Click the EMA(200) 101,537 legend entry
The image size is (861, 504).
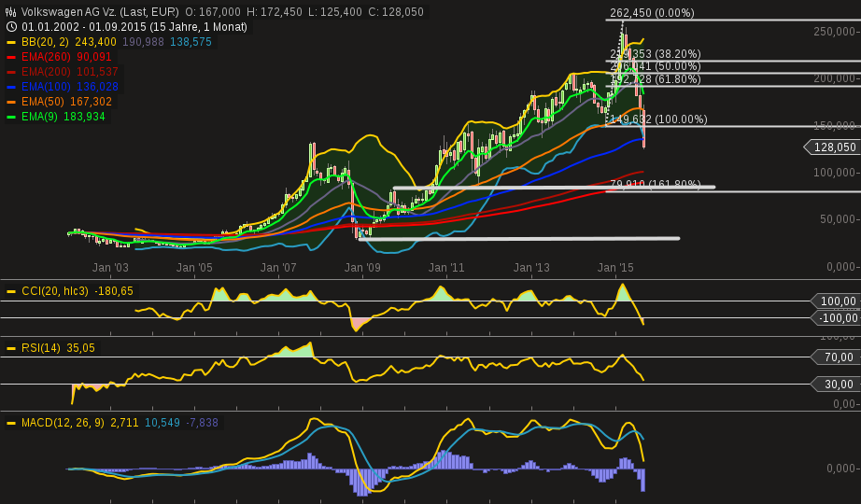[x=70, y=71]
